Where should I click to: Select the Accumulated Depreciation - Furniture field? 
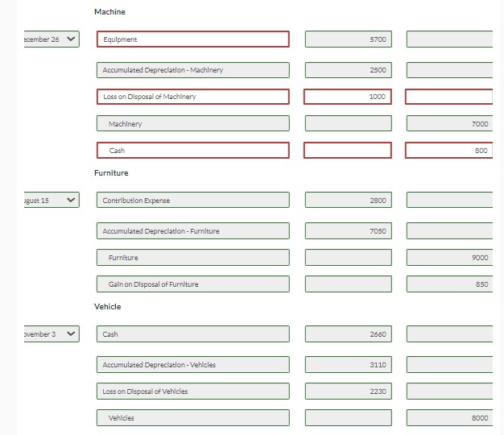193,231
